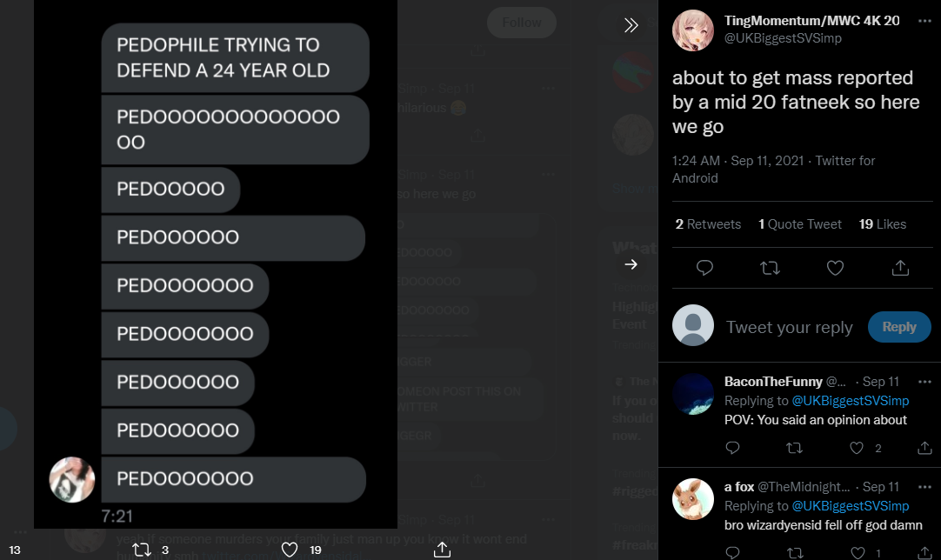Retweet icon under the main tweet

[x=770, y=268]
